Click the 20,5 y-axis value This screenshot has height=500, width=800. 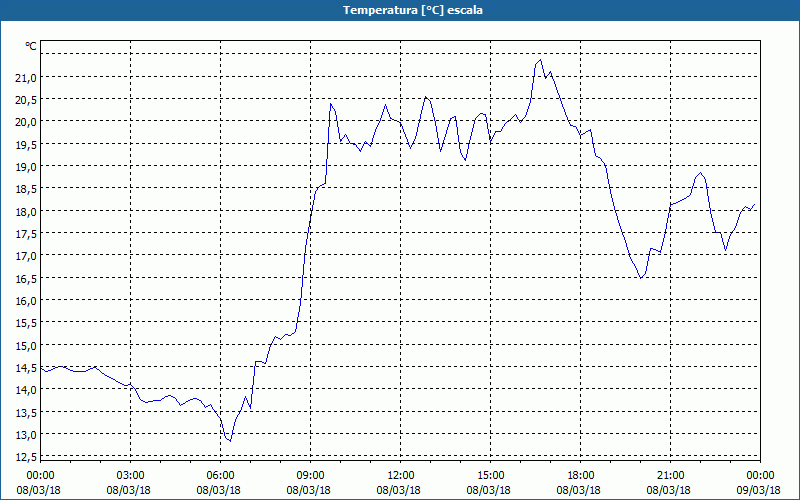26,100
